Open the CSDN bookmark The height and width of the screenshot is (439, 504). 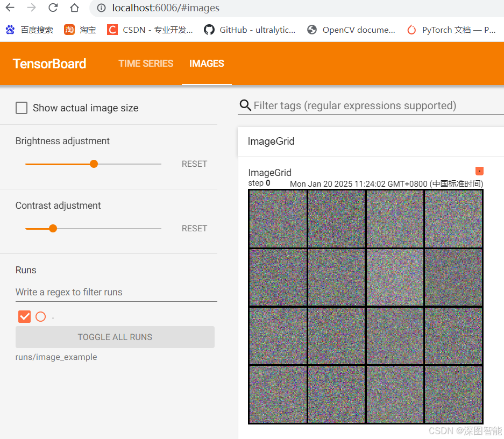(150, 30)
